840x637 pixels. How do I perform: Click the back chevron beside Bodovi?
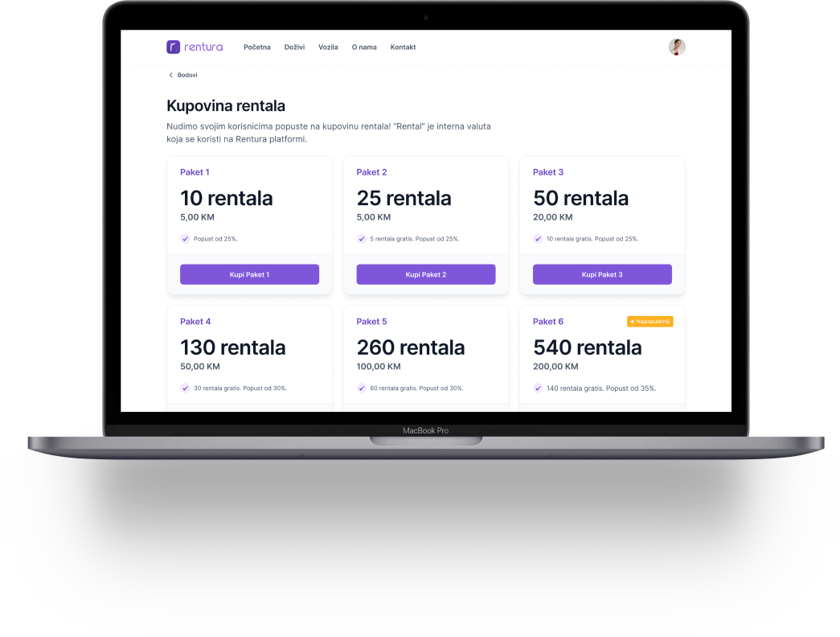170,75
